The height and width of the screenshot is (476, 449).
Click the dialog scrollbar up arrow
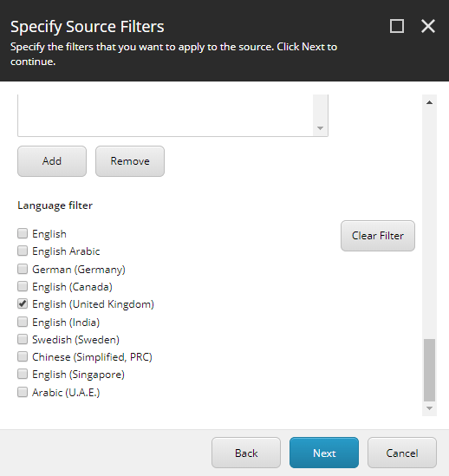pyautogui.click(x=429, y=102)
